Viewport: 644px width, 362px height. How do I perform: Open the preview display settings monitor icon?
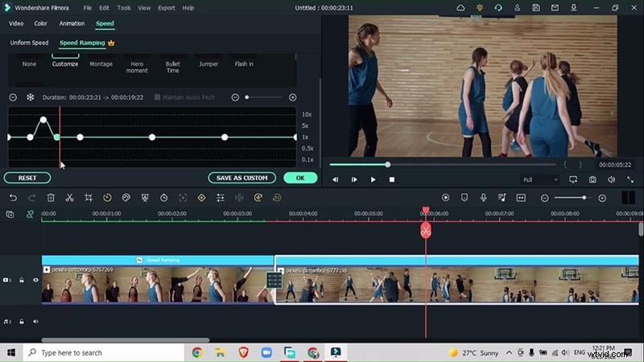point(573,179)
